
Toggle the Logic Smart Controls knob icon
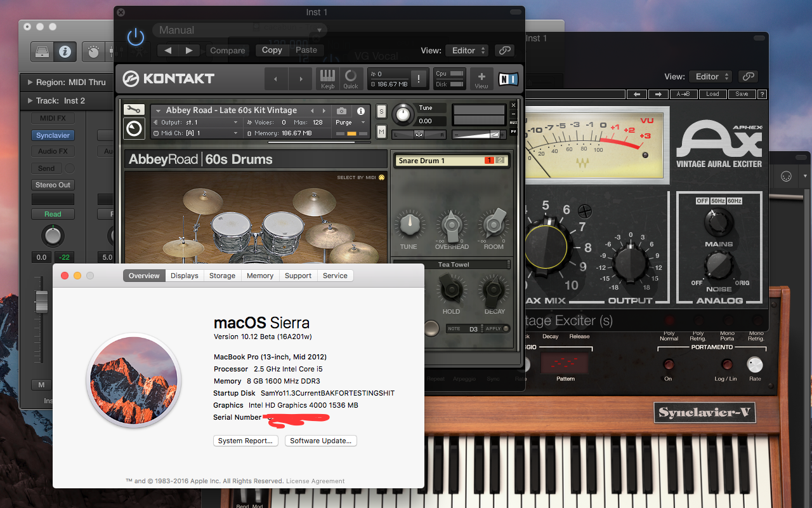point(93,51)
